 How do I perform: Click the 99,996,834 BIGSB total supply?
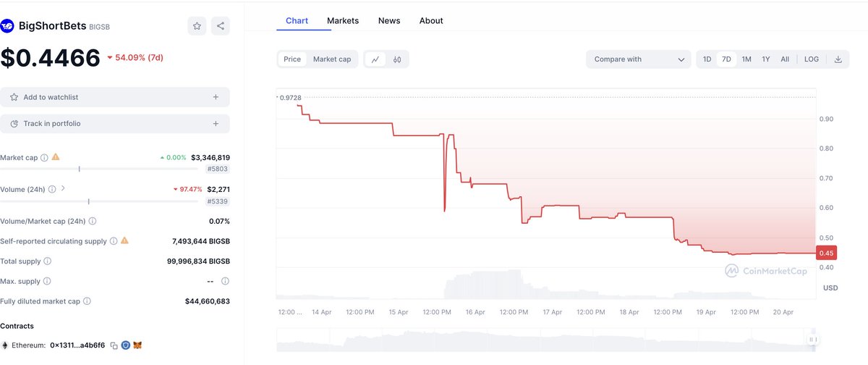198,261
